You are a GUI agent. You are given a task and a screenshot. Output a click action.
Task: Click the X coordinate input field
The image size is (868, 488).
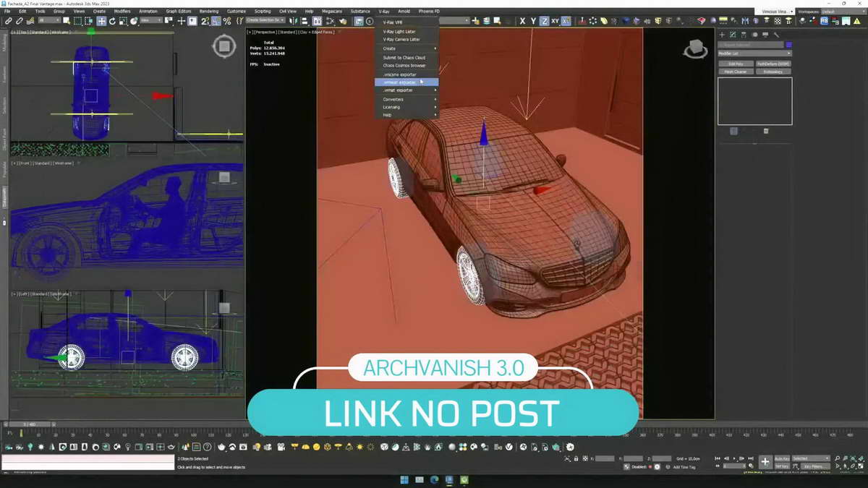tap(605, 458)
